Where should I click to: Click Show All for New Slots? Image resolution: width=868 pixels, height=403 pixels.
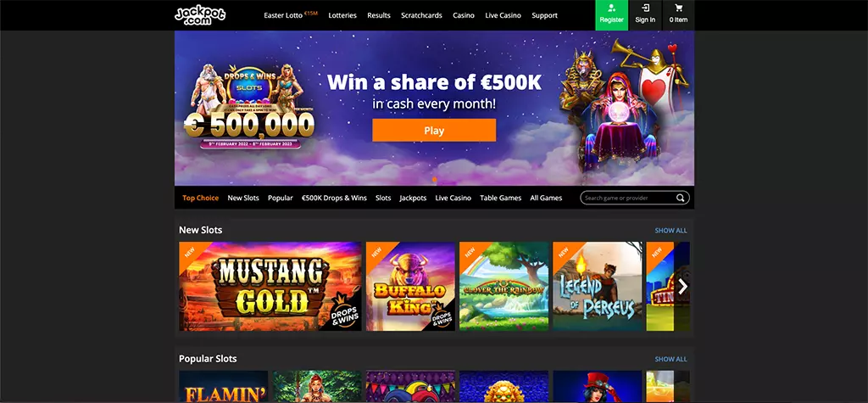(x=671, y=230)
